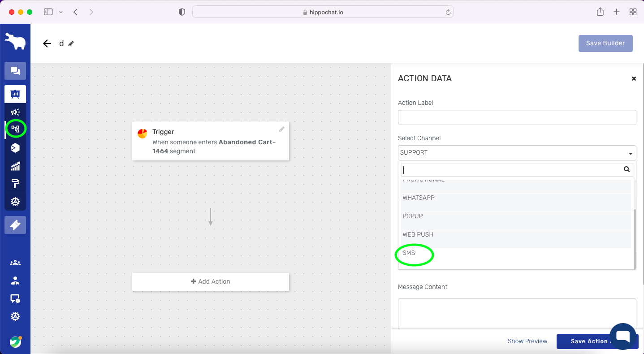Expand Safari sidebar options chevron

[61, 12]
